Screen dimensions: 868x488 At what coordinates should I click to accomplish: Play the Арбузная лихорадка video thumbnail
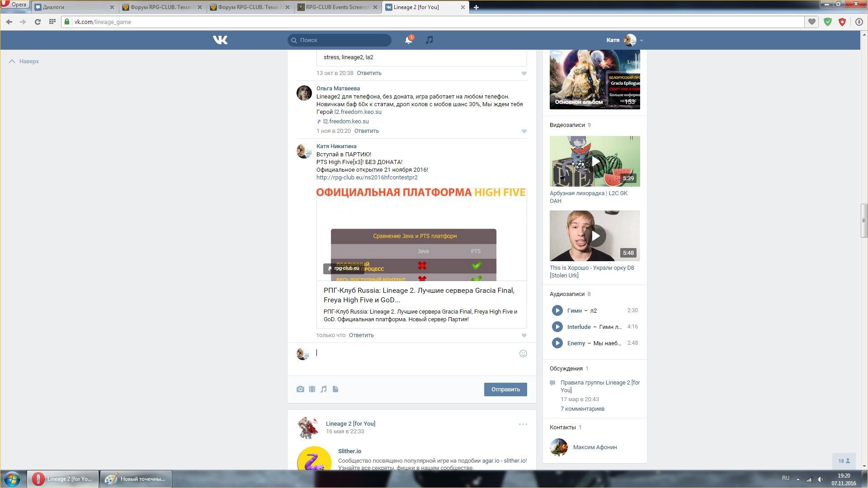(595, 161)
